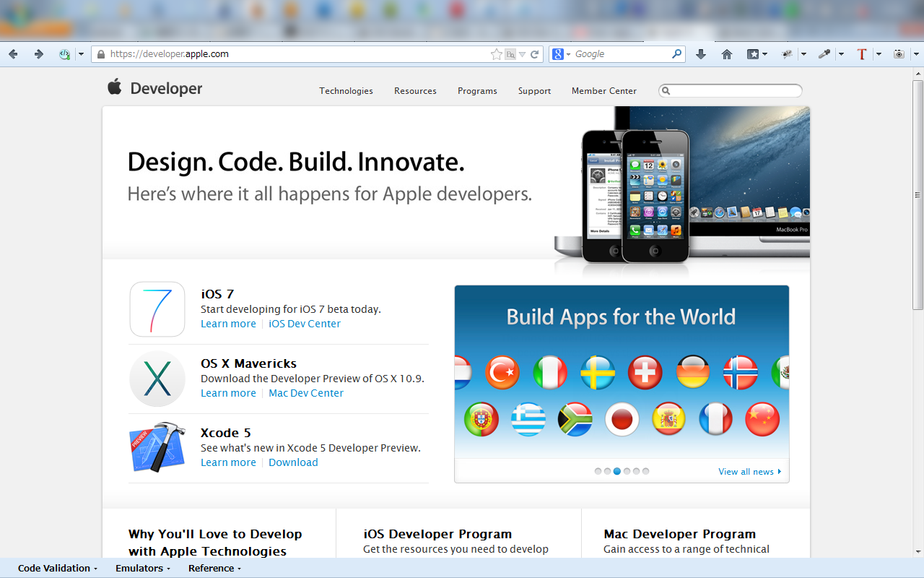Click the OS X Mavericks X icon
The image size is (924, 578).
point(157,379)
